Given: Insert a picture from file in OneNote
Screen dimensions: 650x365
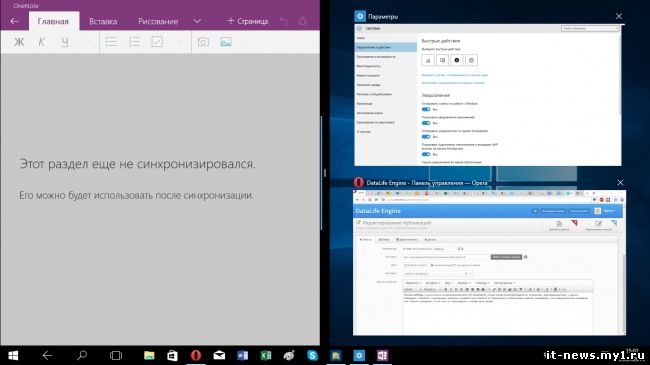Looking at the screenshot, I should click(x=226, y=42).
